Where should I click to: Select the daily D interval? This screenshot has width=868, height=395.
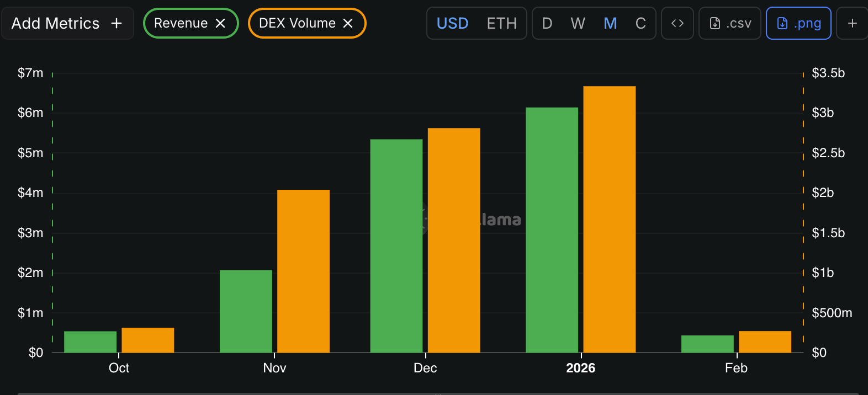[x=547, y=23]
